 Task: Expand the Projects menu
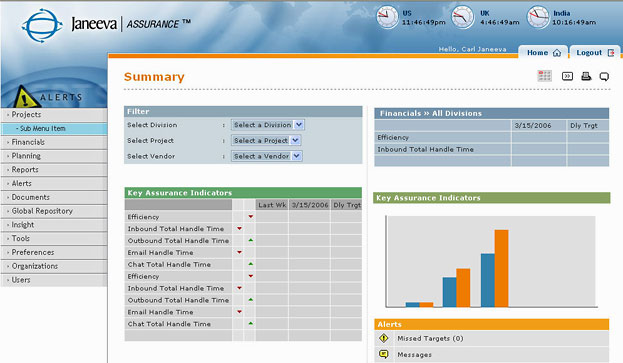pos(54,114)
